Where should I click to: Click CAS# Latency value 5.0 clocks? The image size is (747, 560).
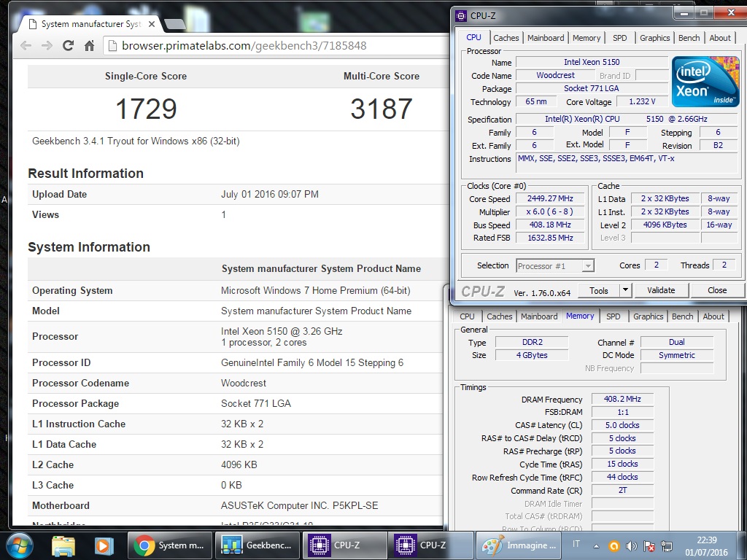[x=622, y=425]
